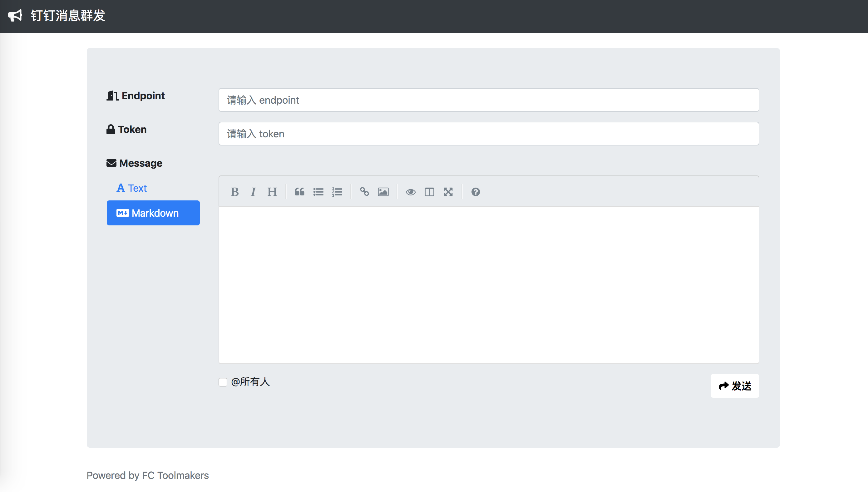Insert a heading with the H icon
The height and width of the screenshot is (492, 868).
point(272,192)
